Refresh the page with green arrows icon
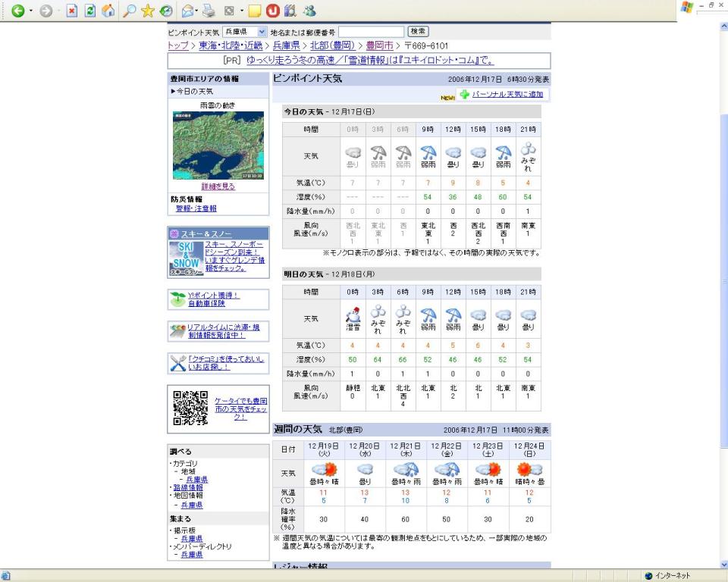 (x=90, y=11)
